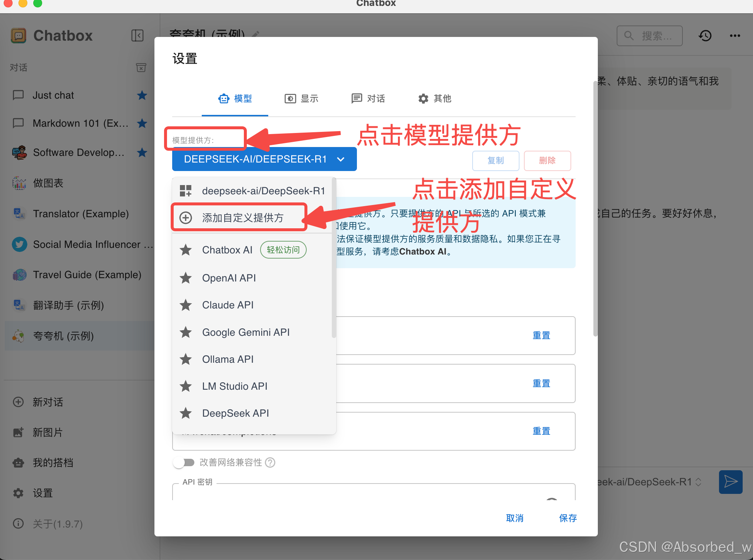The width and height of the screenshot is (753, 560).
Task: Click the help icon beside 改善网络兼容性
Action: pyautogui.click(x=270, y=462)
